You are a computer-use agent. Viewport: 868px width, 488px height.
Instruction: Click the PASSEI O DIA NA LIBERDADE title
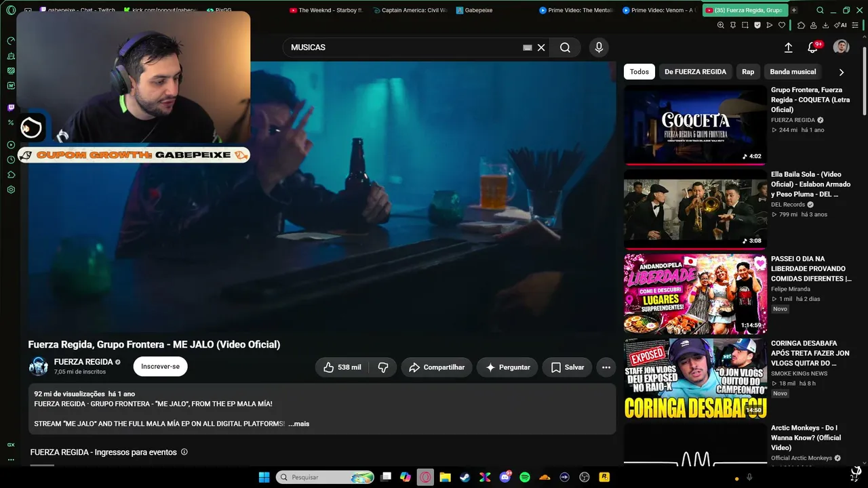click(x=810, y=268)
